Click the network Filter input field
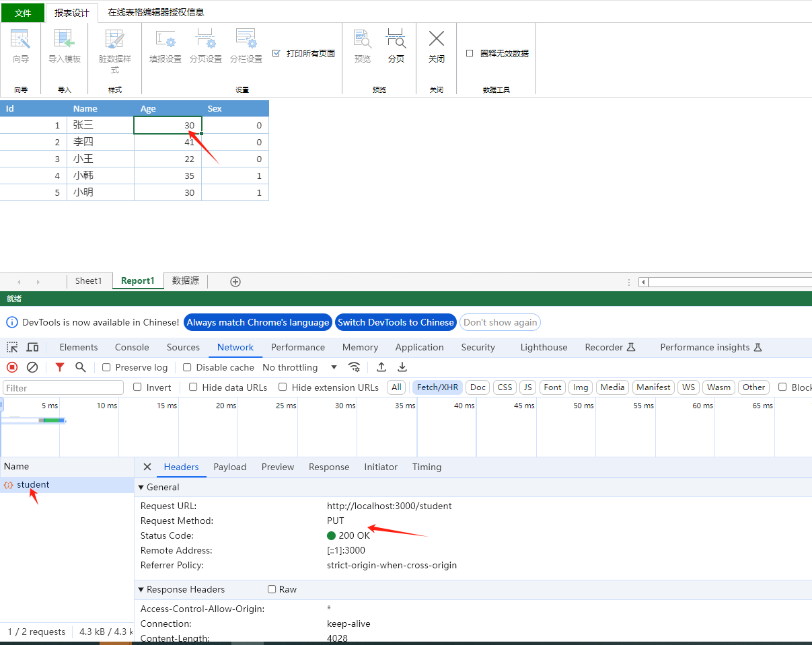This screenshot has width=812, height=645. coord(63,387)
